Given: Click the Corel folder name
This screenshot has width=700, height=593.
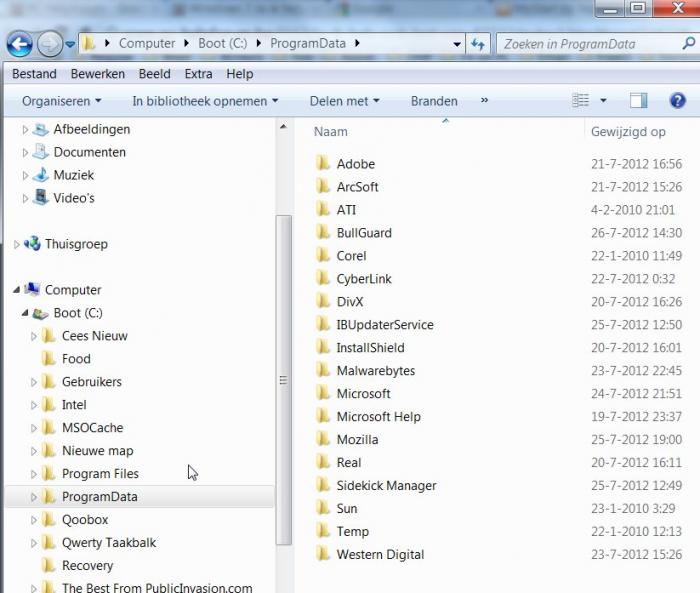Looking at the screenshot, I should pos(351,256).
